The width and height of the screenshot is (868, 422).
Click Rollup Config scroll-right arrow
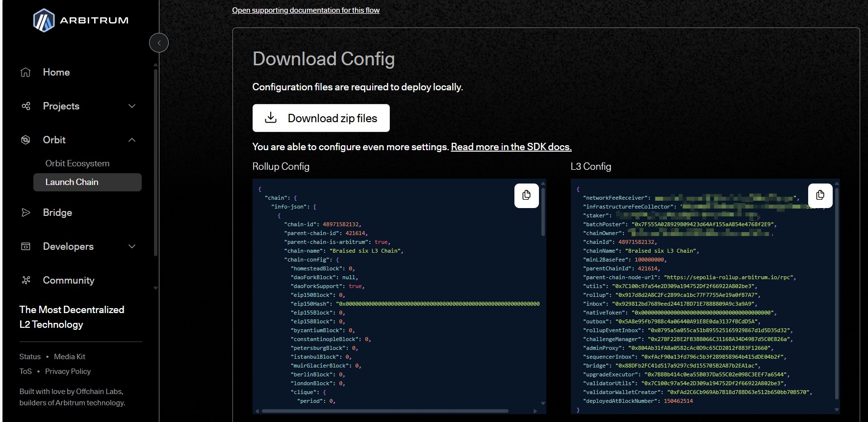[x=535, y=411]
